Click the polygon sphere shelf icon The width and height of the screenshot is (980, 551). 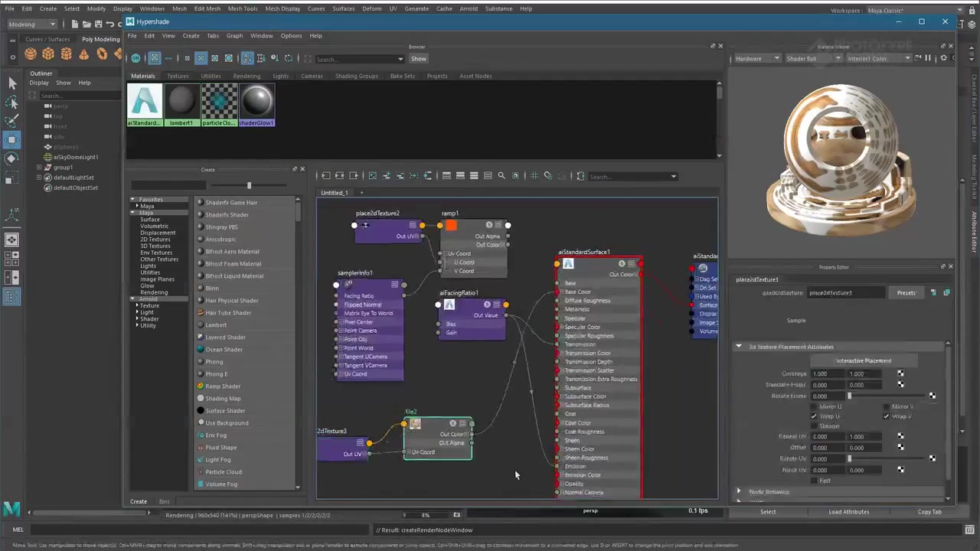(x=31, y=54)
